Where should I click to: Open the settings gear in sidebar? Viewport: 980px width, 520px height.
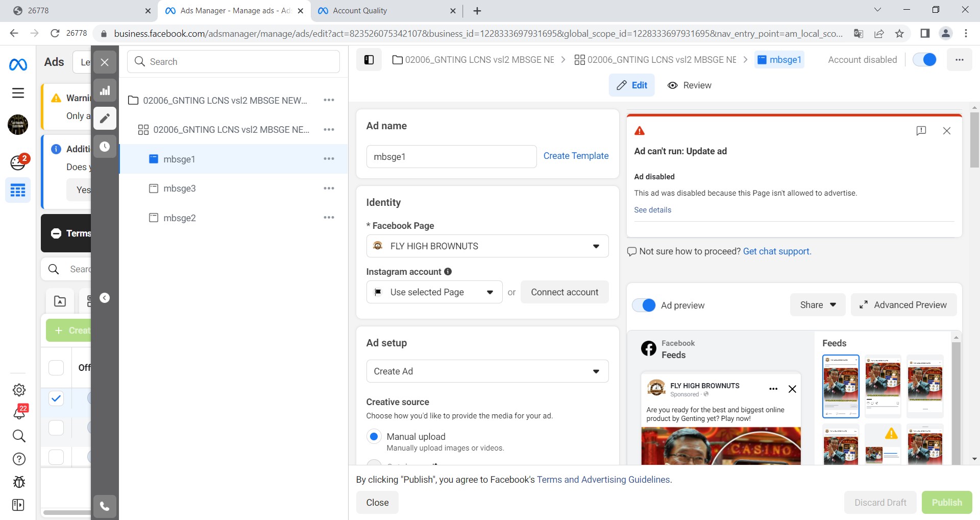tap(19, 390)
